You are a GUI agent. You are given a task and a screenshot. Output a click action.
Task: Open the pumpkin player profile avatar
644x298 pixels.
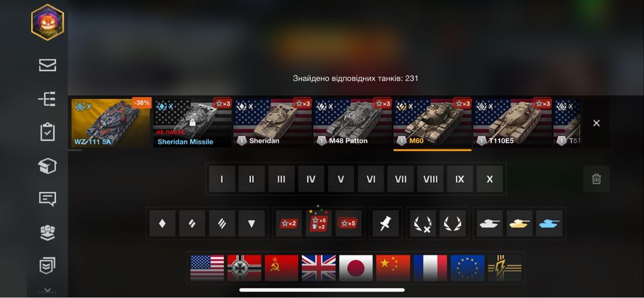pos(48,22)
